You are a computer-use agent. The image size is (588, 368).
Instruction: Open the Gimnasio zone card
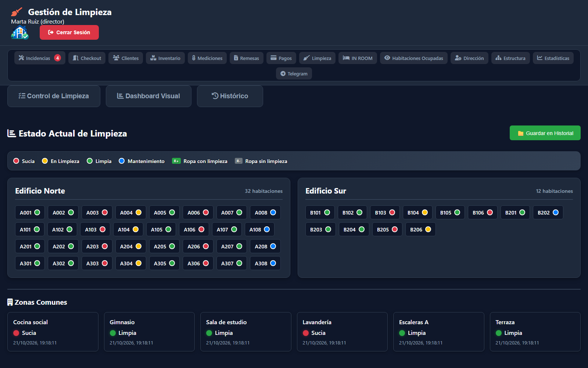click(x=149, y=332)
